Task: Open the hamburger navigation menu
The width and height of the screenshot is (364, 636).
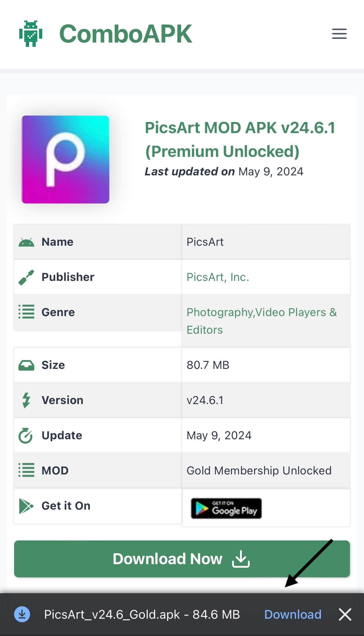Action: point(339,34)
